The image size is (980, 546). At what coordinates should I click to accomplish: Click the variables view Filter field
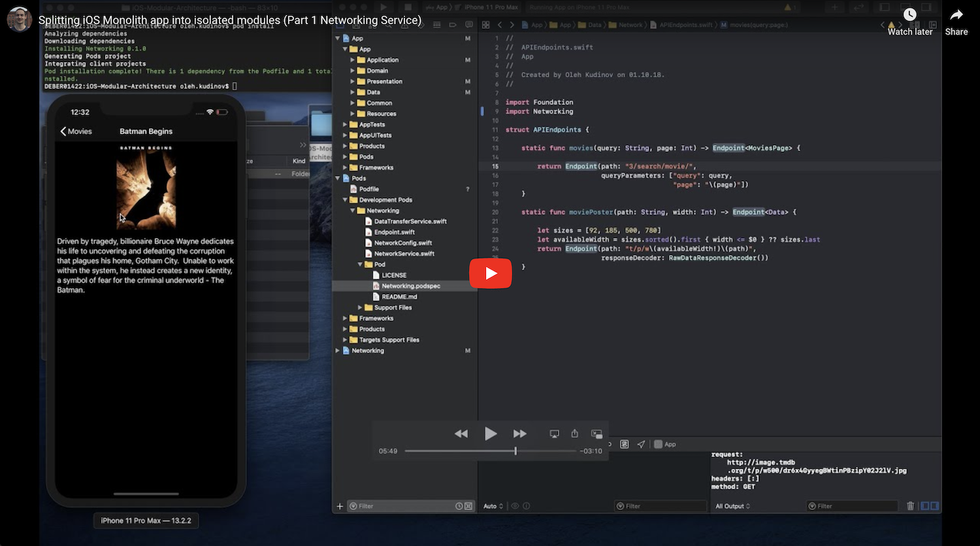[661, 506]
